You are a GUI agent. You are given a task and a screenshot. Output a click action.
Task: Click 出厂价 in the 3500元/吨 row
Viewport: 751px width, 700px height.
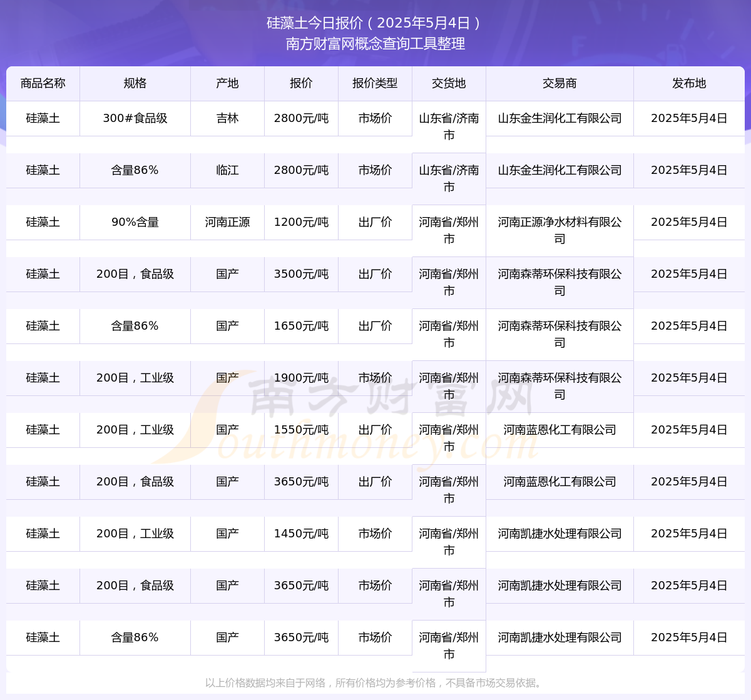[375, 274]
